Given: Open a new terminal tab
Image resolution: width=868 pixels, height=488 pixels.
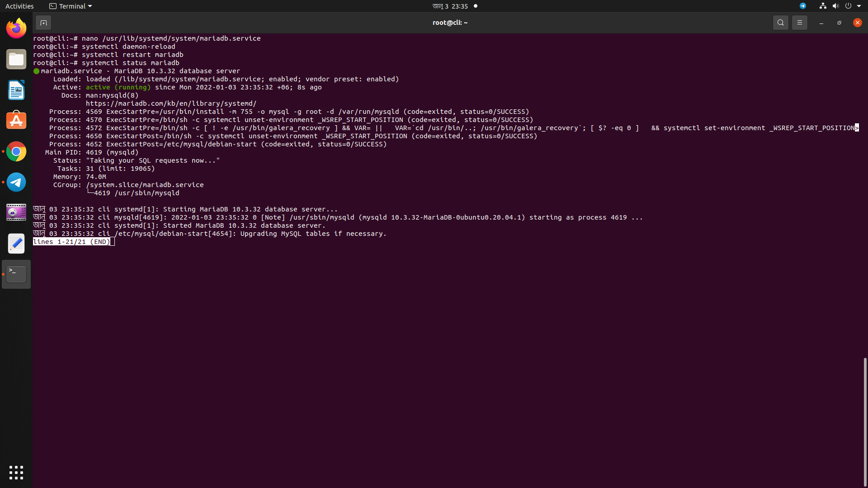Looking at the screenshot, I should (x=43, y=23).
